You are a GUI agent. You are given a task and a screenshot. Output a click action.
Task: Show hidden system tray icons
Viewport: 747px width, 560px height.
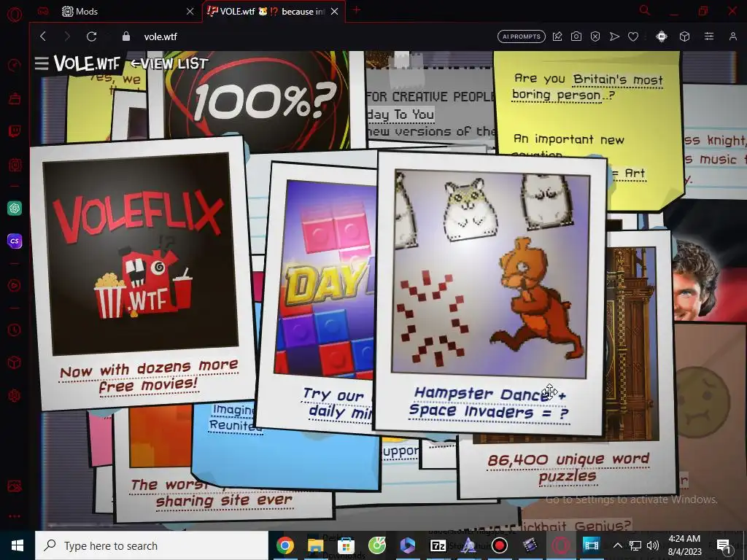click(617, 545)
